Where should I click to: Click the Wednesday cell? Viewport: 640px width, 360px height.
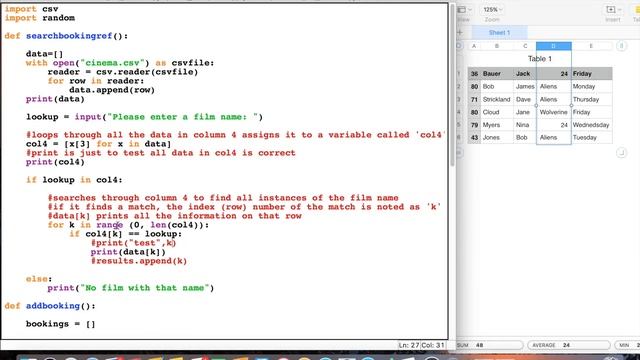591,125
